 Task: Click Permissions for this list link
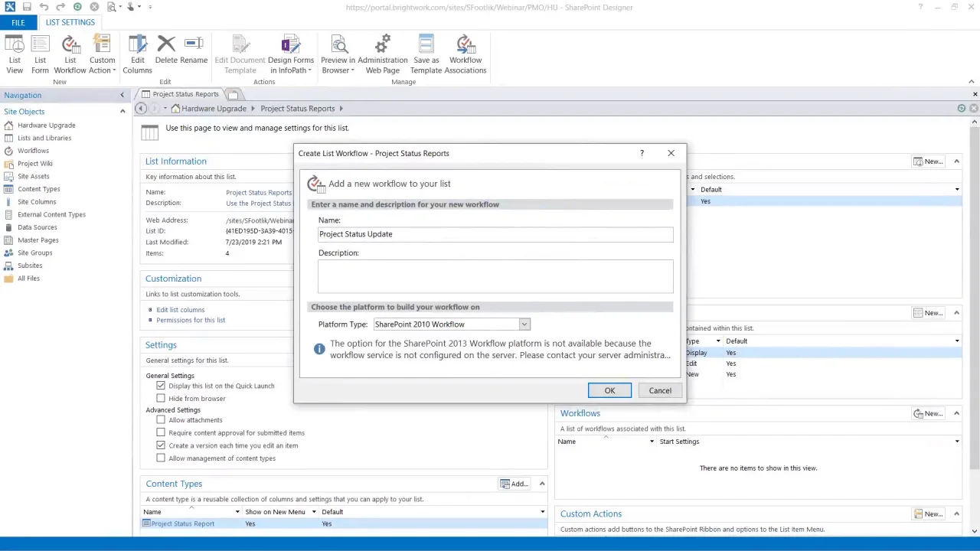point(191,320)
